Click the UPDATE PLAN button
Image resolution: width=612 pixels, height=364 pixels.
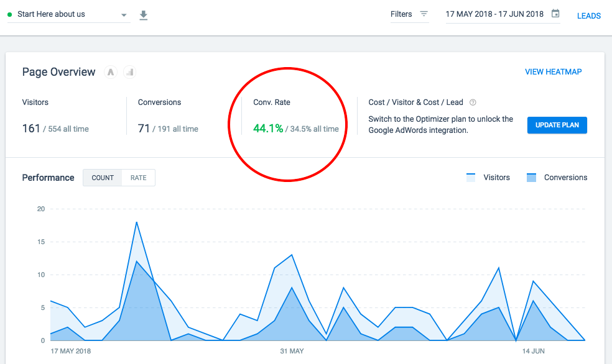point(557,125)
